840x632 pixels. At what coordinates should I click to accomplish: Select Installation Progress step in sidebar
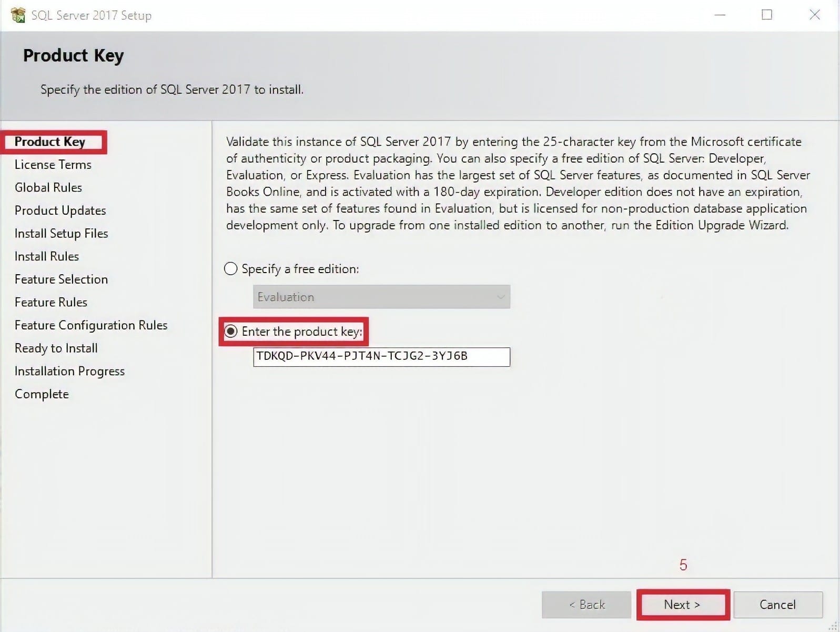click(x=70, y=372)
